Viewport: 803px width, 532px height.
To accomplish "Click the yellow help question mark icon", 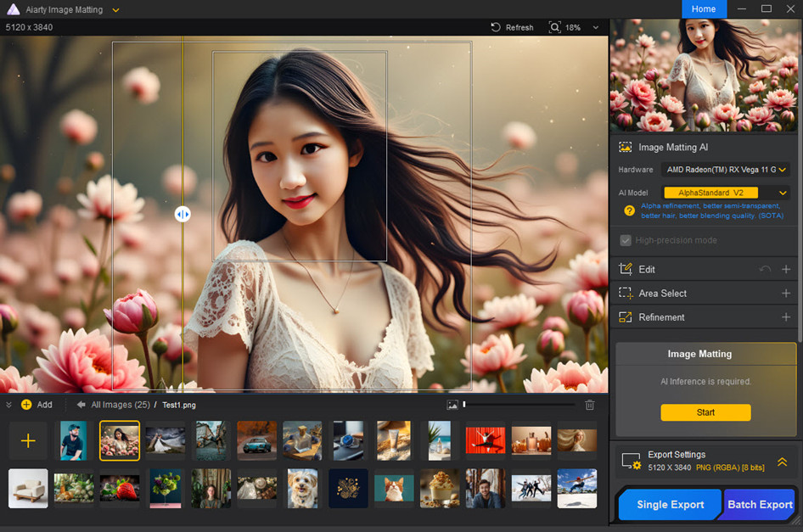I will pyautogui.click(x=629, y=210).
